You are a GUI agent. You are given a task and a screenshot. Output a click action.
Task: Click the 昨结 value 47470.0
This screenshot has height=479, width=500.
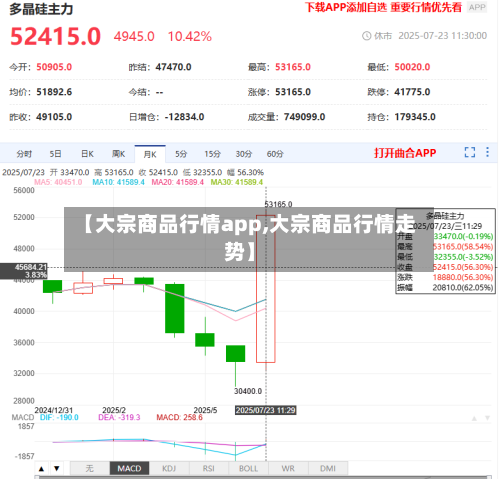(x=173, y=67)
